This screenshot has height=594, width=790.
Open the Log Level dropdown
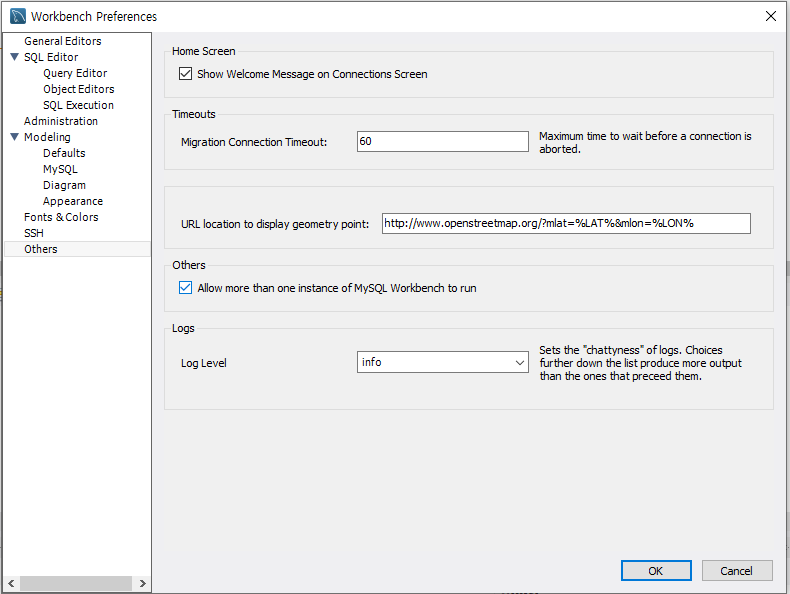click(442, 362)
